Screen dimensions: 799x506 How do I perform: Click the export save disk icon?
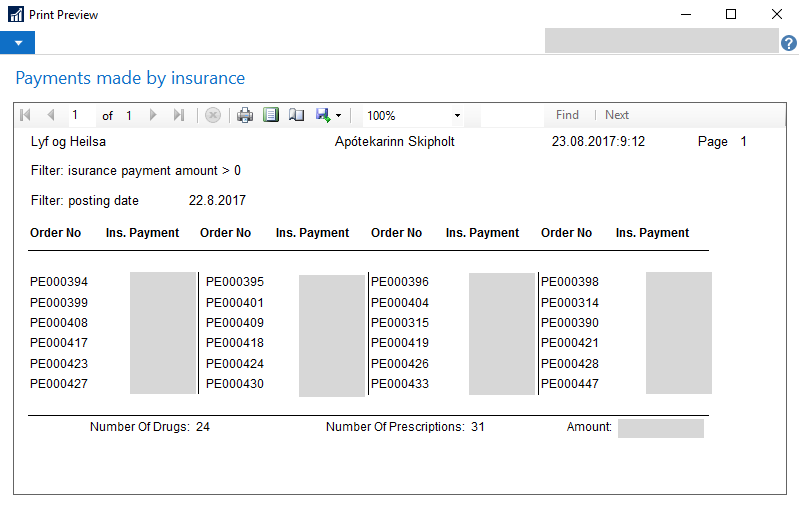(x=323, y=115)
